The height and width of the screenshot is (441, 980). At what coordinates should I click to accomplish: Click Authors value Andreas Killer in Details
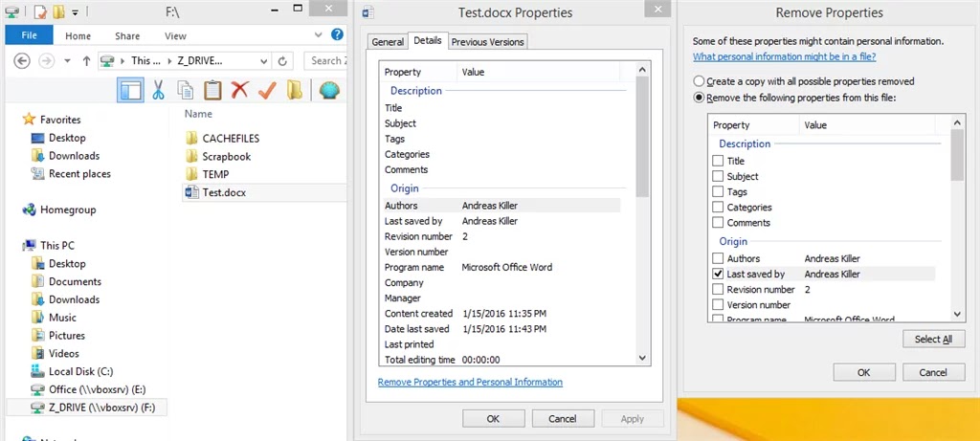coord(489,206)
